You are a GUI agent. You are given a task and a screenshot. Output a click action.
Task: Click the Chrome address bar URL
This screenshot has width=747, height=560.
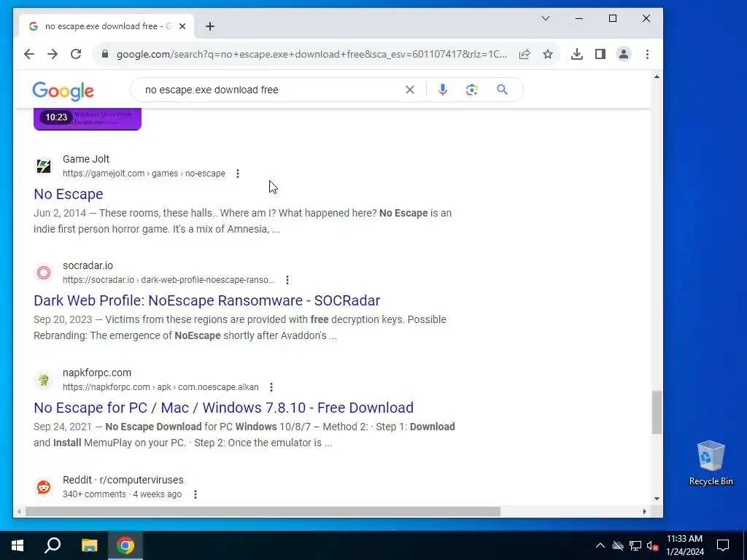[x=311, y=54]
